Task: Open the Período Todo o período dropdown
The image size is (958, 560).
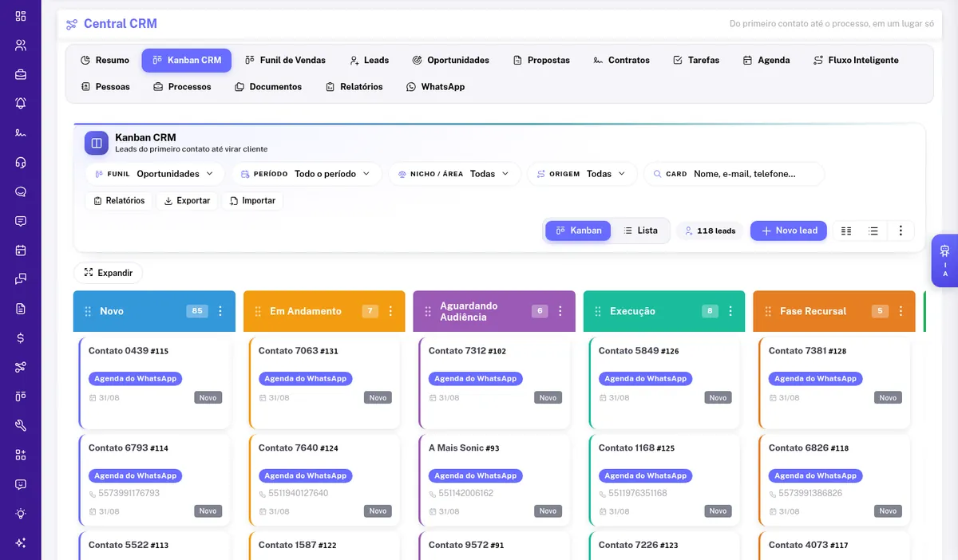Action: 307,174
